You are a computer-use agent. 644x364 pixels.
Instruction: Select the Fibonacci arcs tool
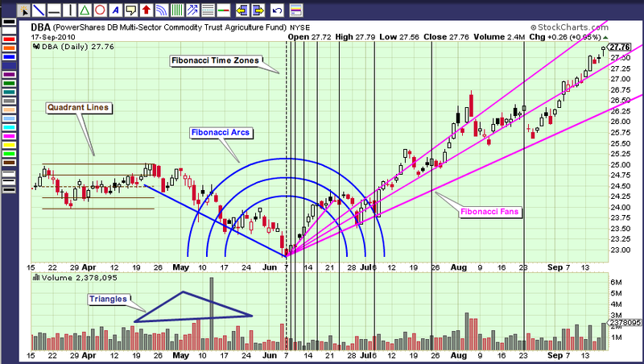click(162, 10)
